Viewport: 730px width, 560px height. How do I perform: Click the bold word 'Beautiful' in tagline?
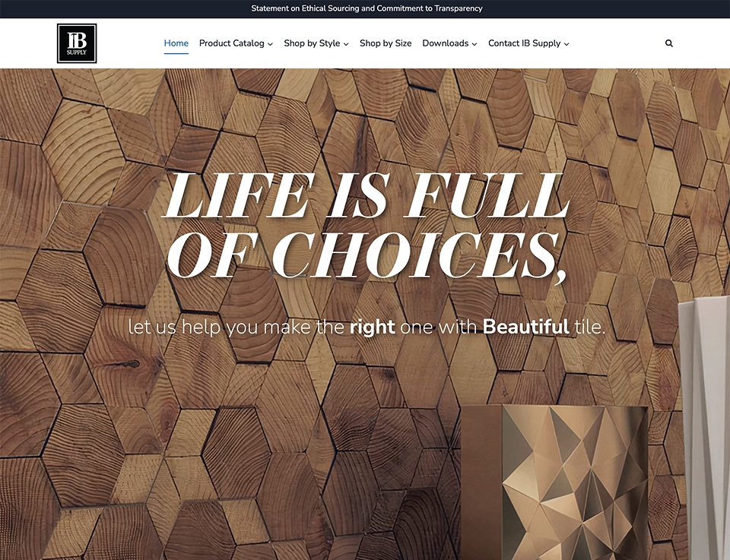point(525,327)
